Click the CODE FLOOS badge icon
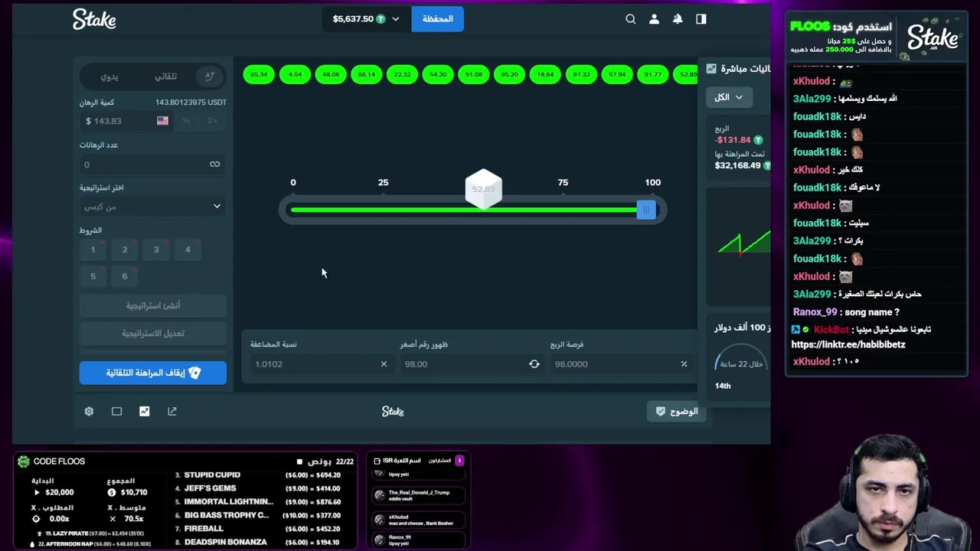Viewport: 980px width, 551px height. 24,461
